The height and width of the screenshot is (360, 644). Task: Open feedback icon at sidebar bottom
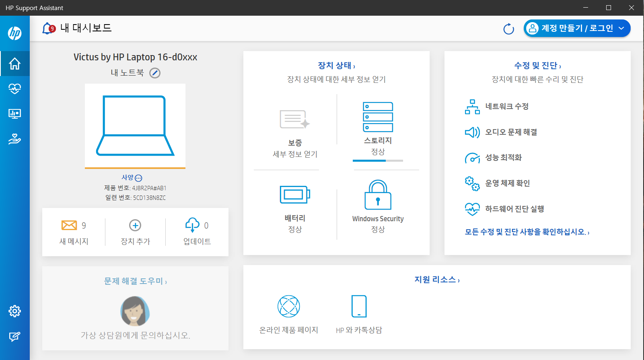click(x=15, y=336)
